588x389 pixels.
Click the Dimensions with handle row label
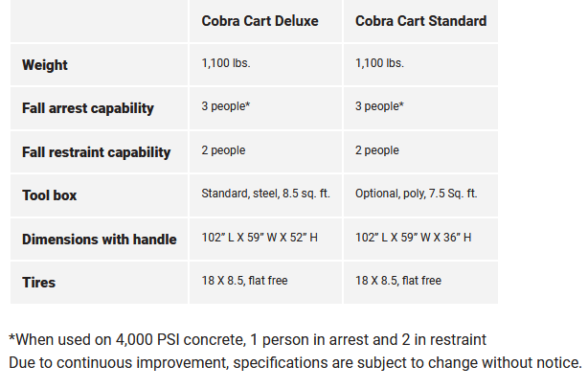[x=100, y=239]
